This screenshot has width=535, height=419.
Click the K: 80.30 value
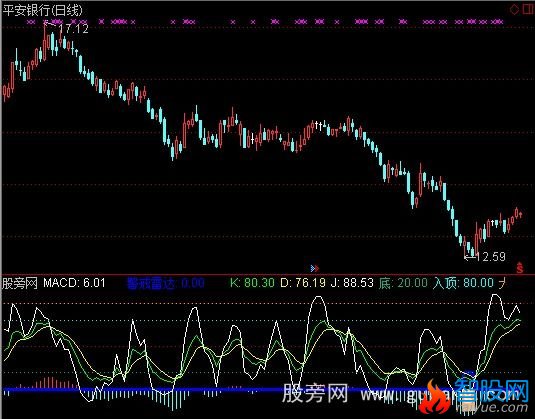tap(252, 283)
